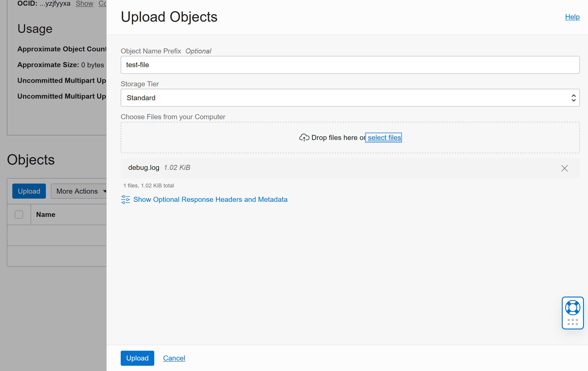Expand the More Actions dropdown

(x=79, y=191)
